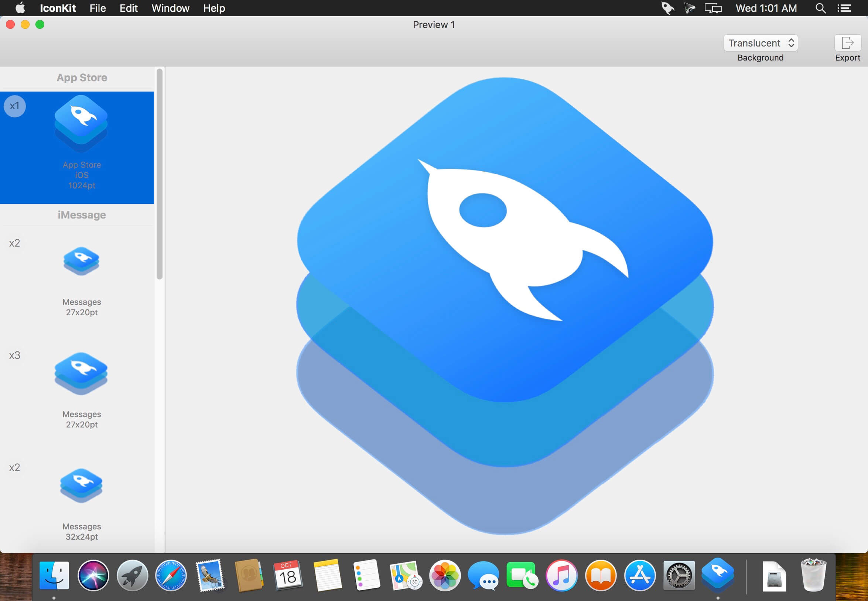Open the File menu
The height and width of the screenshot is (601, 868).
(98, 8)
